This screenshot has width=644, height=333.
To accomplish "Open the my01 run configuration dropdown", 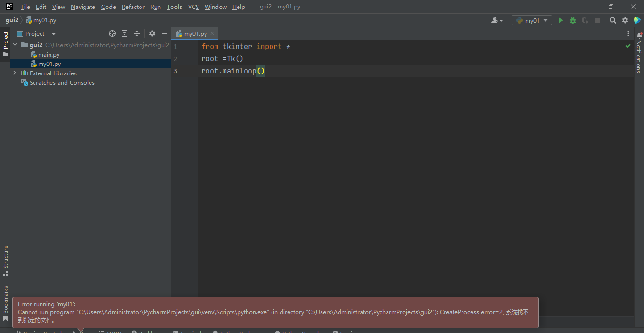I will coord(532,20).
